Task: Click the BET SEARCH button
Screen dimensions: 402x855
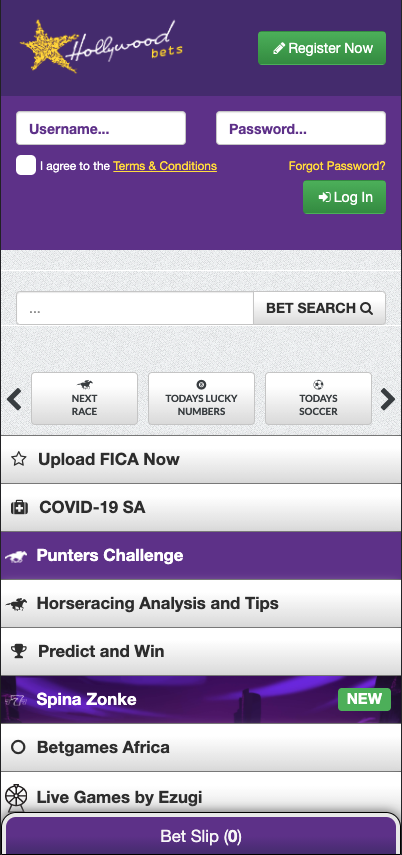Action: tap(320, 308)
